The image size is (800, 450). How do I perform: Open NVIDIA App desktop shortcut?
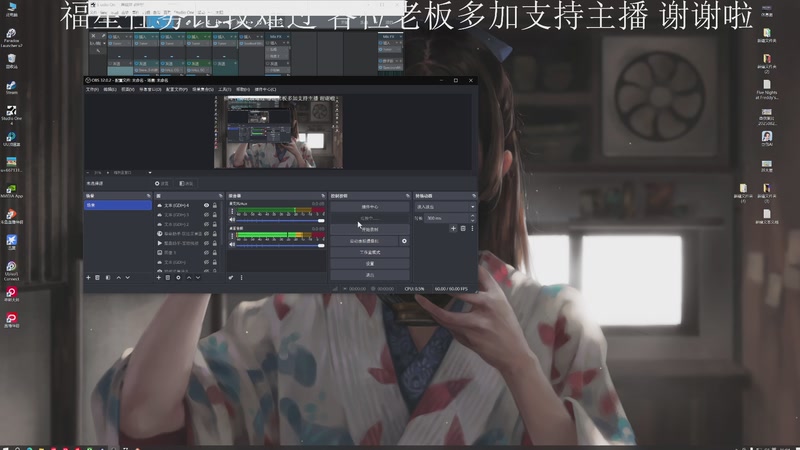tap(11, 192)
